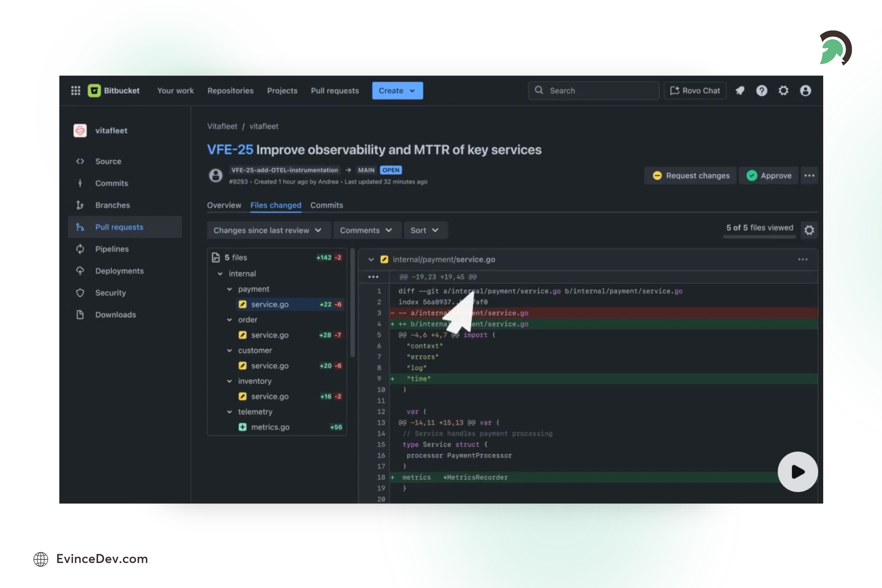This screenshot has height=588, width=882.
Task: Select metrics.go in file tree
Action: (x=290, y=427)
